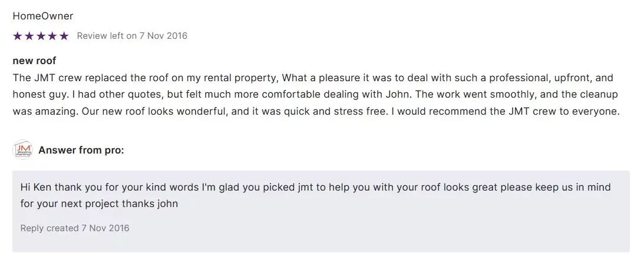The image size is (644, 260).
Task: Click the second purple rating star
Action: 29,36
